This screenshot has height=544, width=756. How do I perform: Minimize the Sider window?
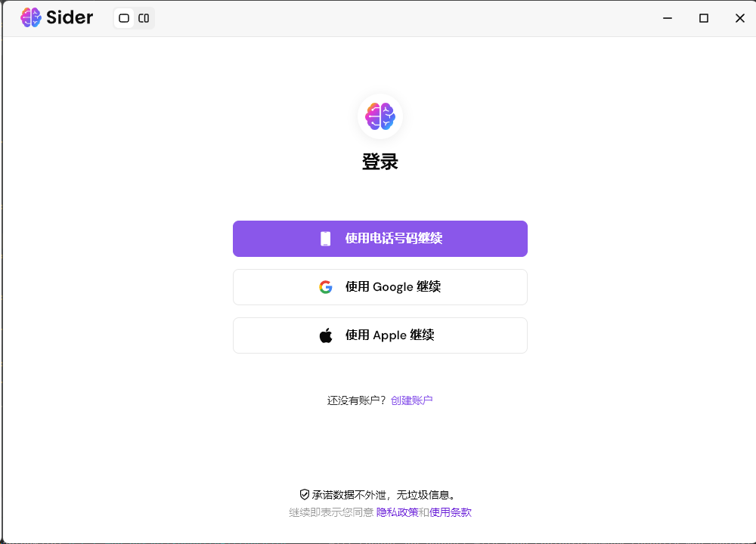[x=668, y=18]
